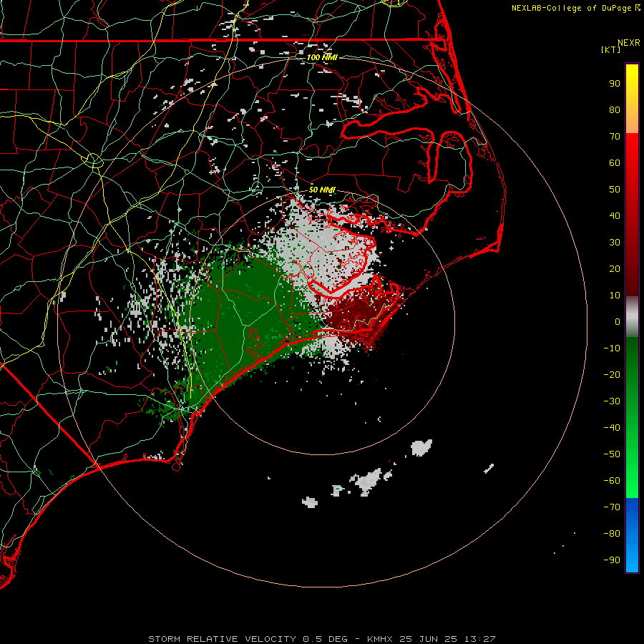Select the -50 value on velocity scale
Screen dimensions: 644x644
point(612,454)
